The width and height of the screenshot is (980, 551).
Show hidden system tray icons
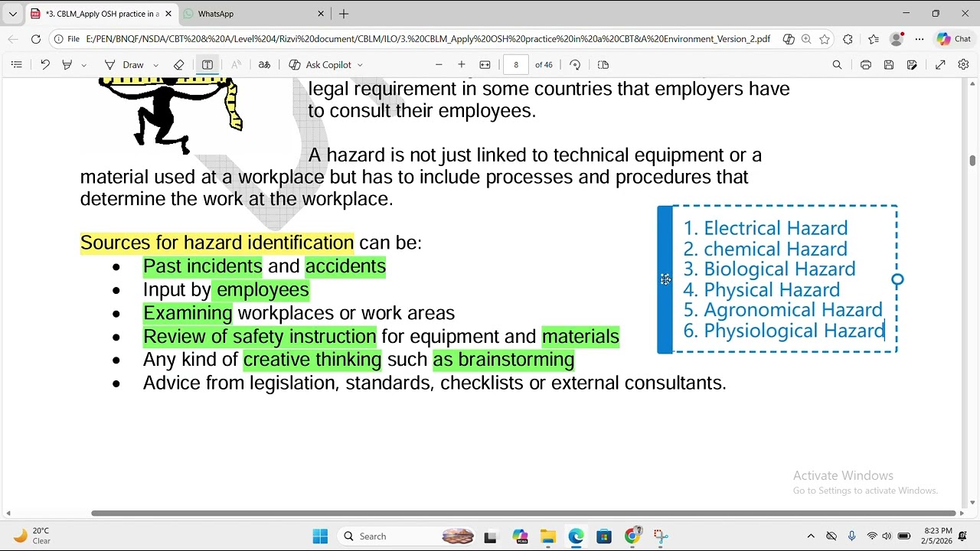tap(811, 536)
